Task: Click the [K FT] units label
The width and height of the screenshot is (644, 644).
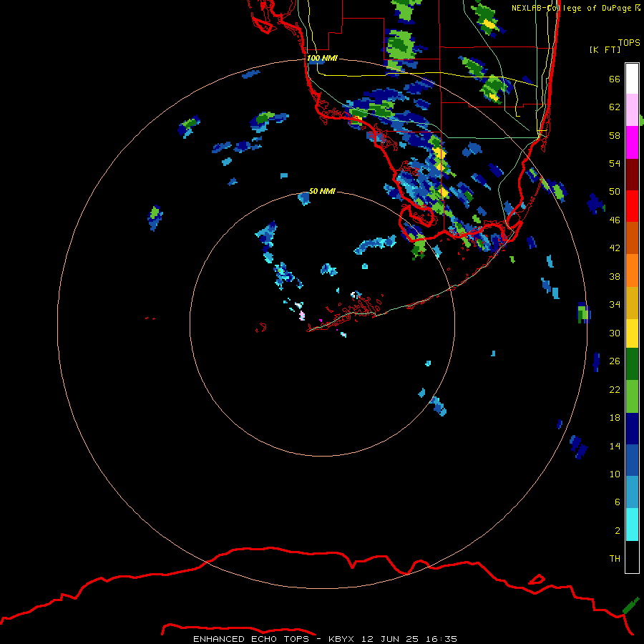Action: (605, 50)
